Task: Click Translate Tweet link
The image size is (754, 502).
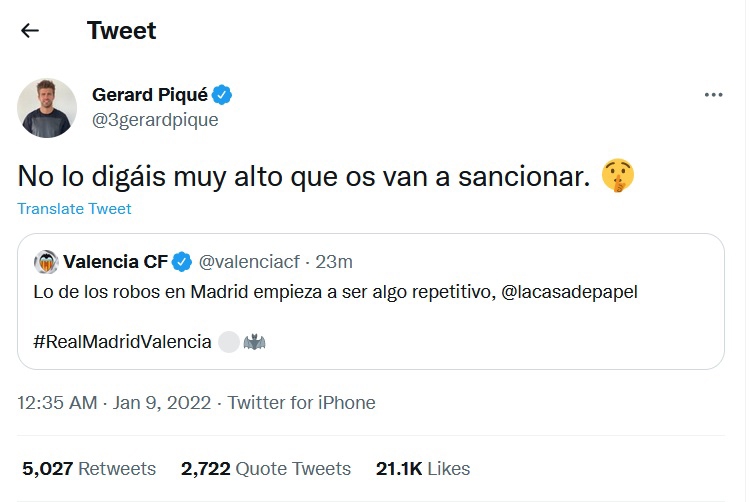Action: (74, 209)
